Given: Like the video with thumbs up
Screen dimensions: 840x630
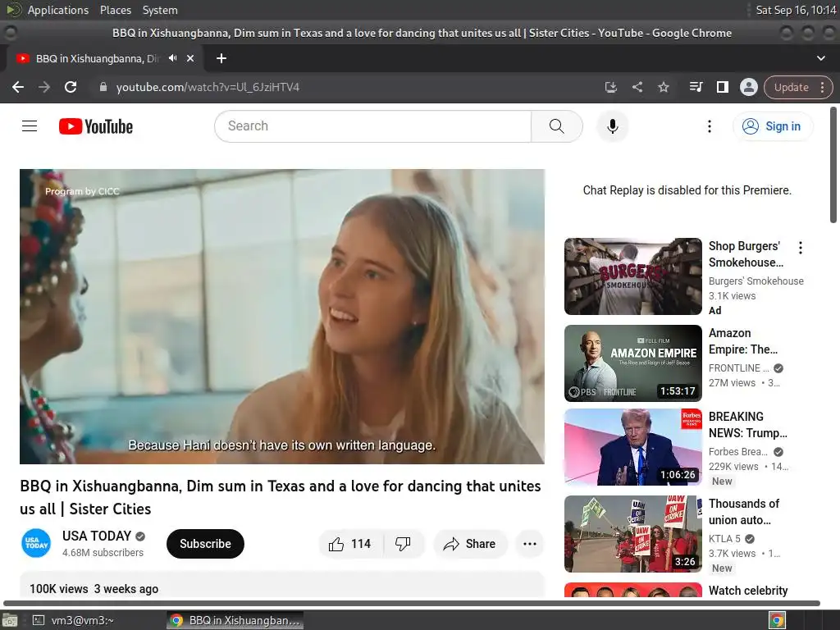Looking at the screenshot, I should coord(350,544).
